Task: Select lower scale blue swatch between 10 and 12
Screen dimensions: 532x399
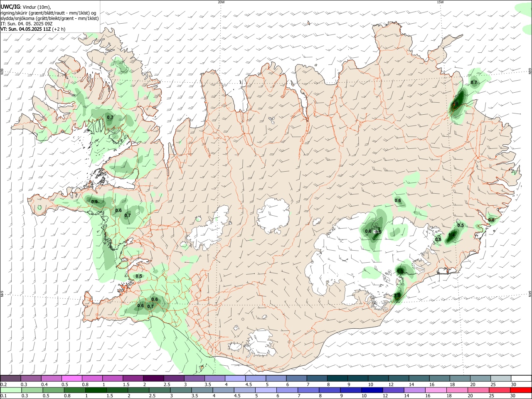Action: tap(372, 390)
